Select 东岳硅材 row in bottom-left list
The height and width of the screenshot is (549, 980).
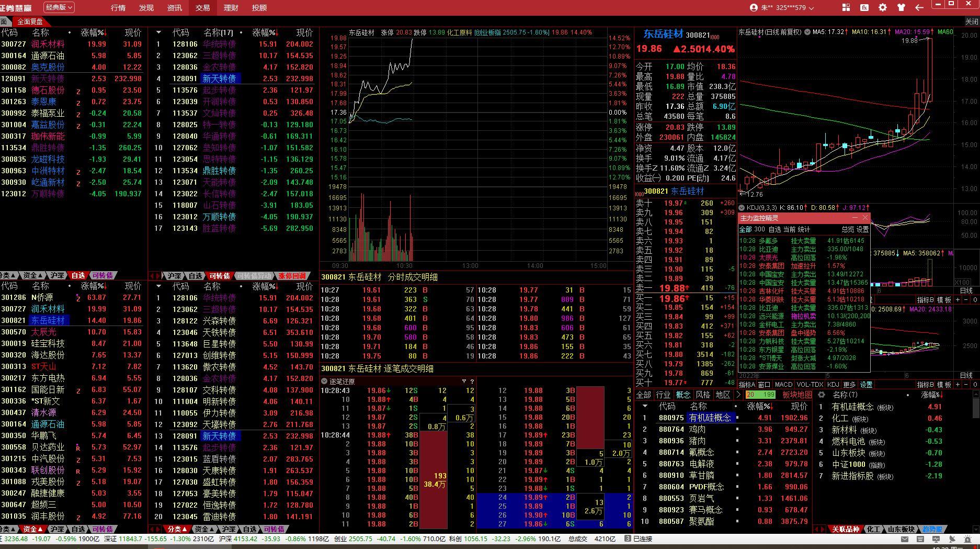pos(72,320)
